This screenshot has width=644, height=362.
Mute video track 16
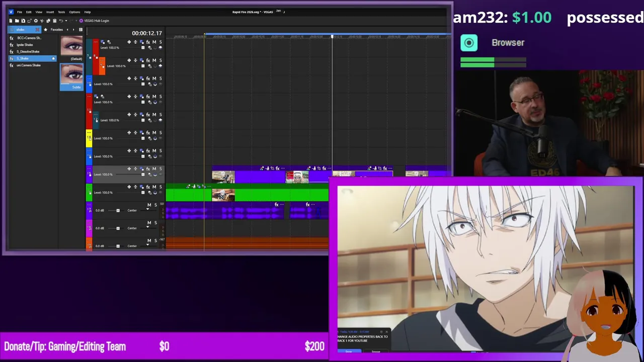pyautogui.click(x=154, y=187)
